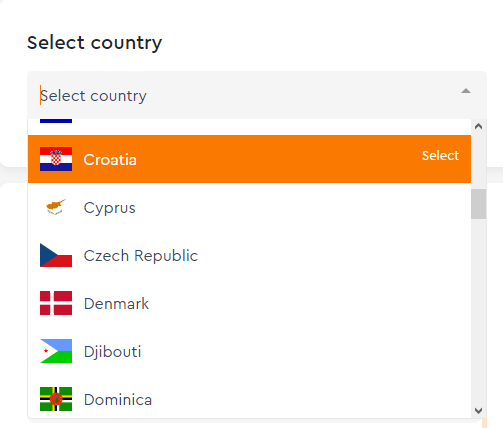The image size is (503, 428).
Task: Click the Denmark flag icon
Action: coord(56,303)
